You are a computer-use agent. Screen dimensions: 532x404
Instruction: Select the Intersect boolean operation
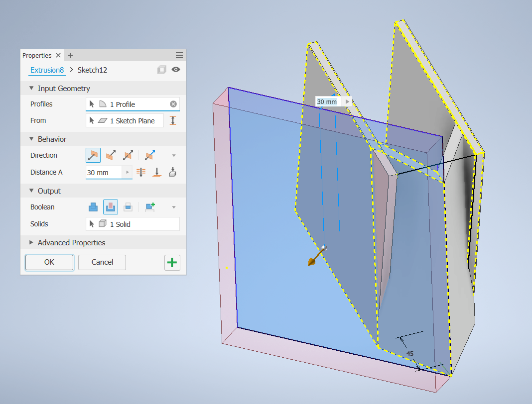128,207
